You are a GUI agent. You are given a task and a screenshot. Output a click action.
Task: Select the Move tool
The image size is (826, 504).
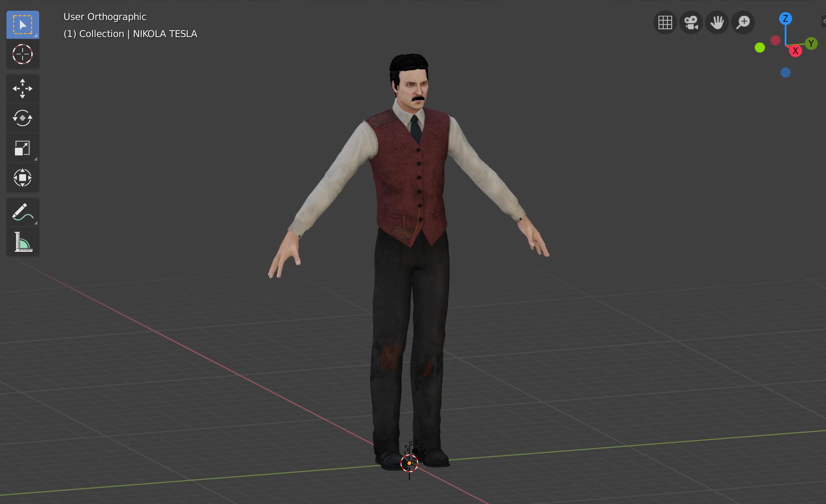[x=23, y=89]
